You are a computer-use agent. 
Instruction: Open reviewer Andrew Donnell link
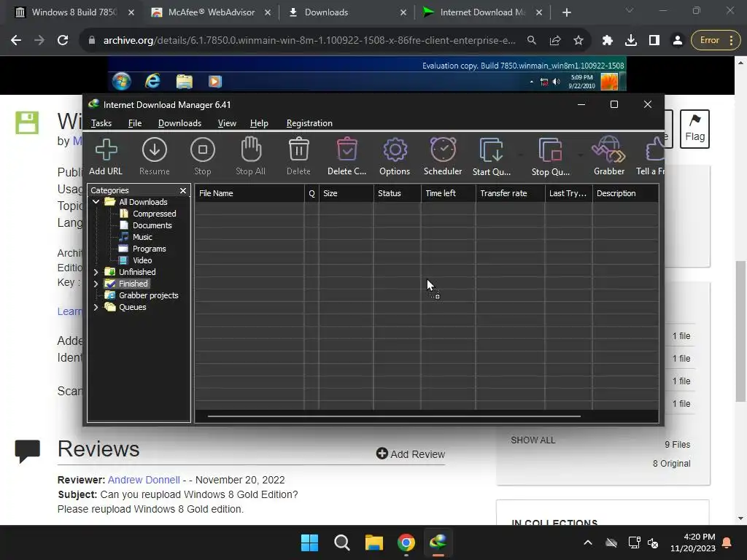(144, 480)
